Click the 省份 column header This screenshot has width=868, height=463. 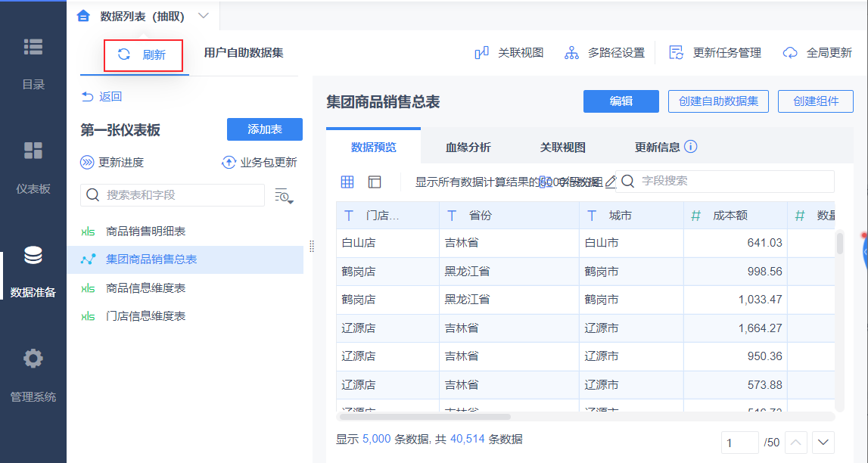tap(509, 216)
